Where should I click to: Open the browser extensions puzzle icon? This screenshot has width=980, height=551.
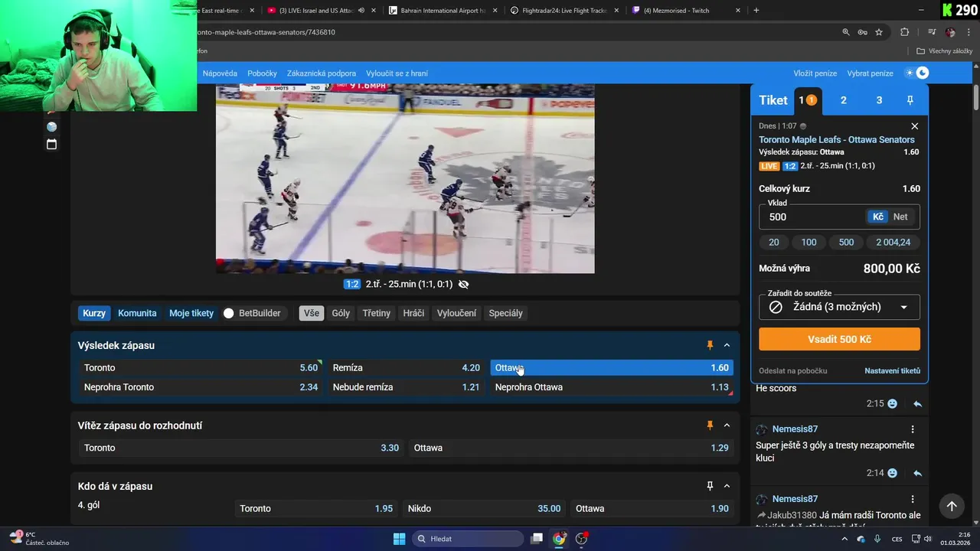[905, 32]
